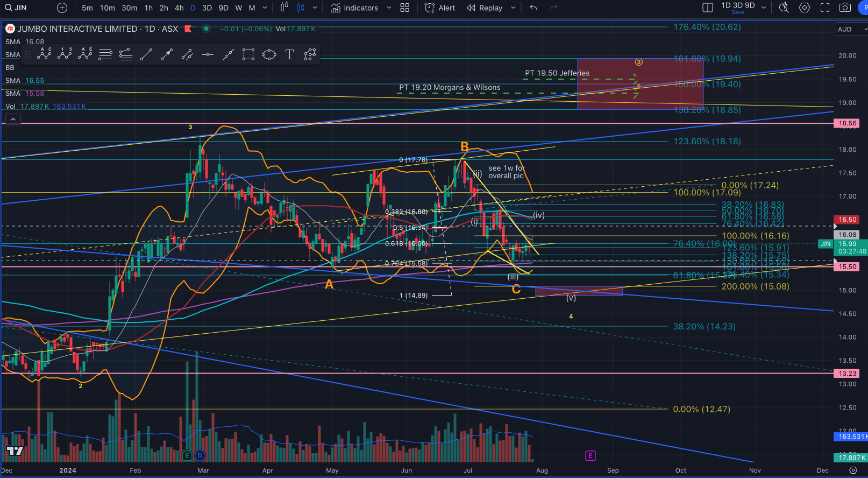Image resolution: width=868 pixels, height=478 pixels.
Task: Select the Text tool
Action: 289,54
